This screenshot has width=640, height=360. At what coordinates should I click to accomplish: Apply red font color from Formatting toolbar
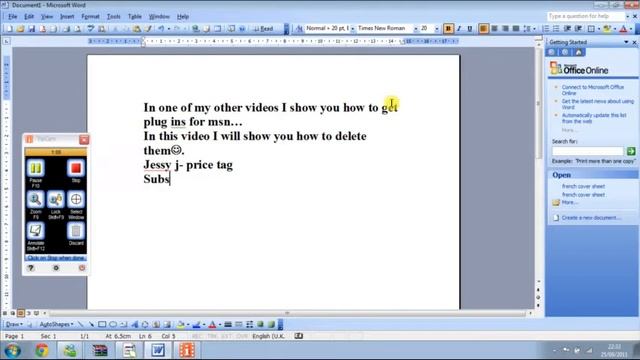pyautogui.click(x=623, y=29)
